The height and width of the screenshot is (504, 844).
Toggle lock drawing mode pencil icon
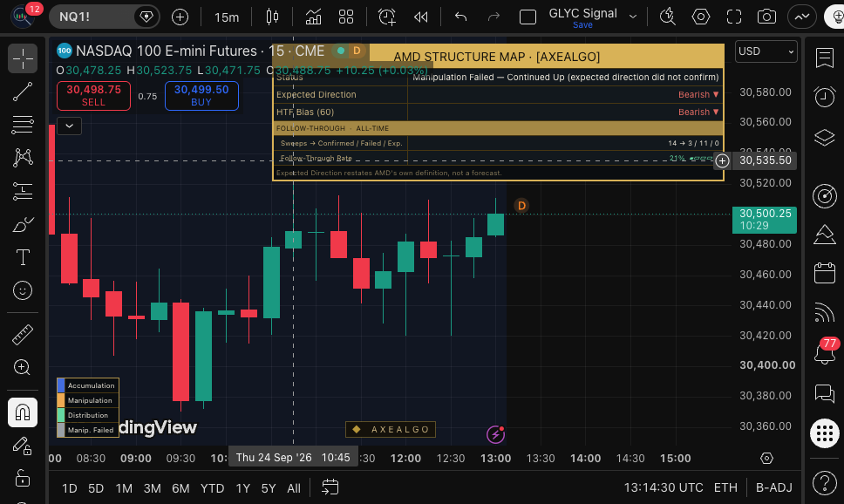tap(23, 446)
